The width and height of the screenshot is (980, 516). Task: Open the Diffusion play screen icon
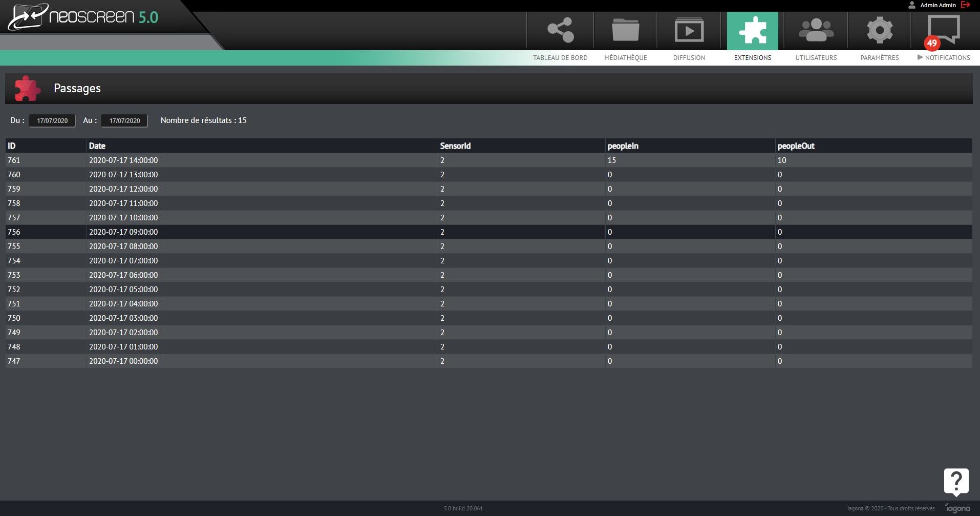point(689,31)
